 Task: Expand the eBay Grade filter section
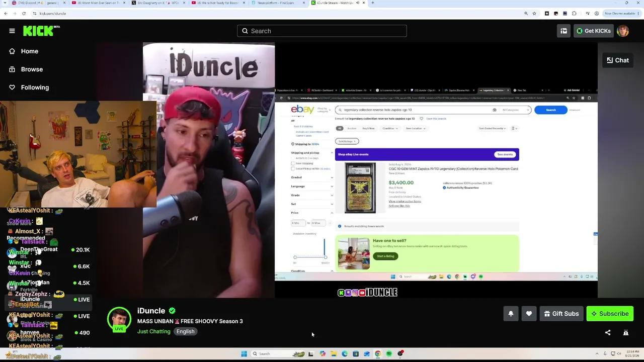click(x=312, y=195)
